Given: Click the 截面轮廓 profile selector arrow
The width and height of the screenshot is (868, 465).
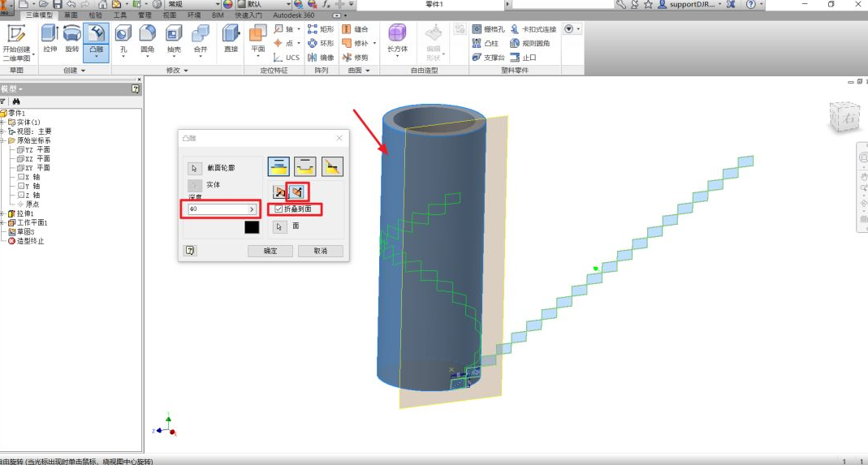Looking at the screenshot, I should coord(194,168).
